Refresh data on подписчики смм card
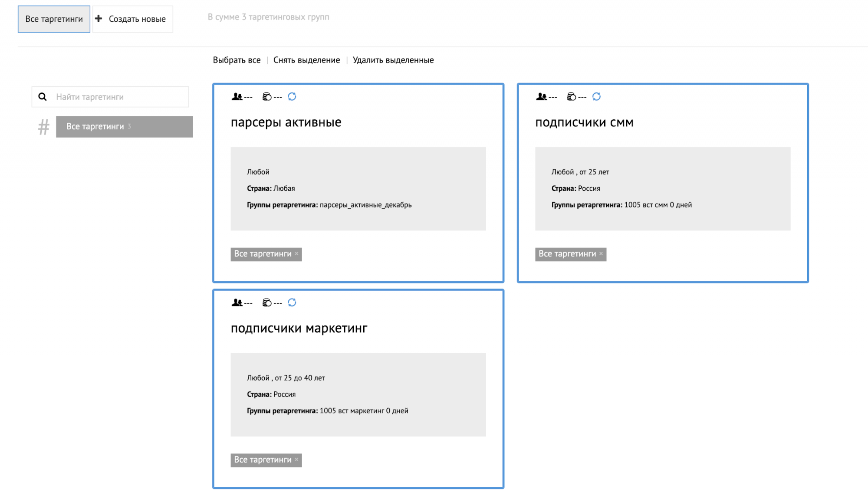868x496 pixels. 597,97
